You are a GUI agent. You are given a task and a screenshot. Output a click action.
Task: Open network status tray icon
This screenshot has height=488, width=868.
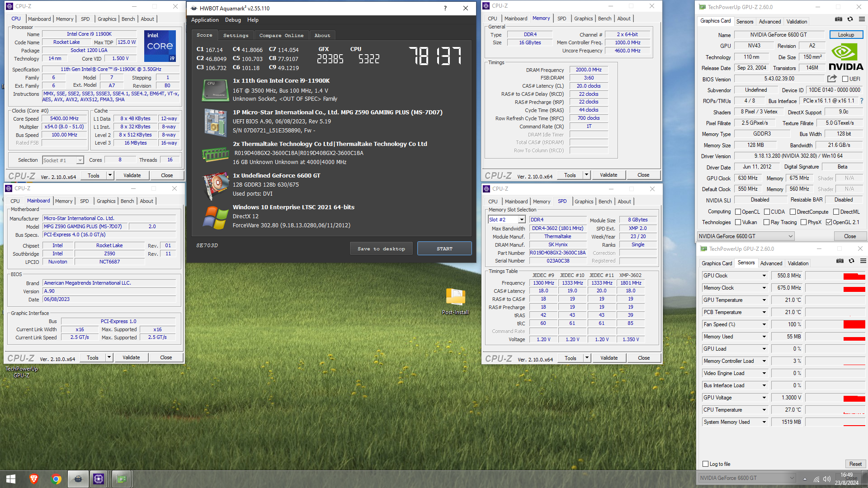click(x=816, y=479)
